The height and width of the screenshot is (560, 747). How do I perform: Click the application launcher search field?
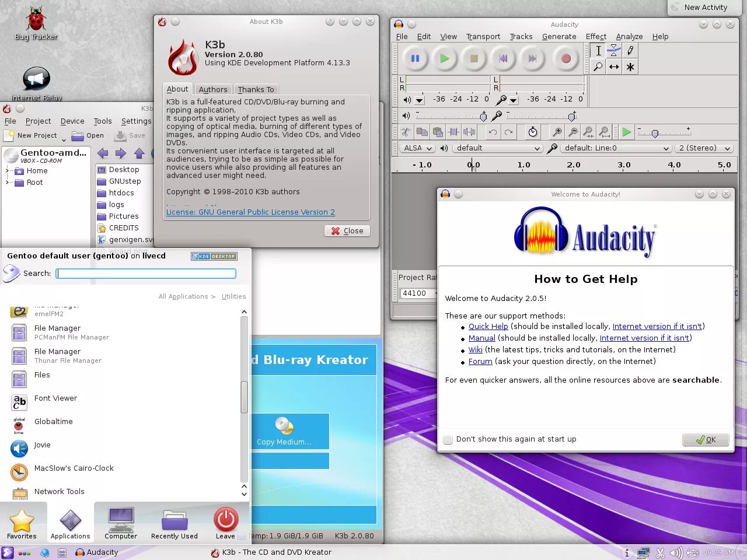pyautogui.click(x=146, y=273)
